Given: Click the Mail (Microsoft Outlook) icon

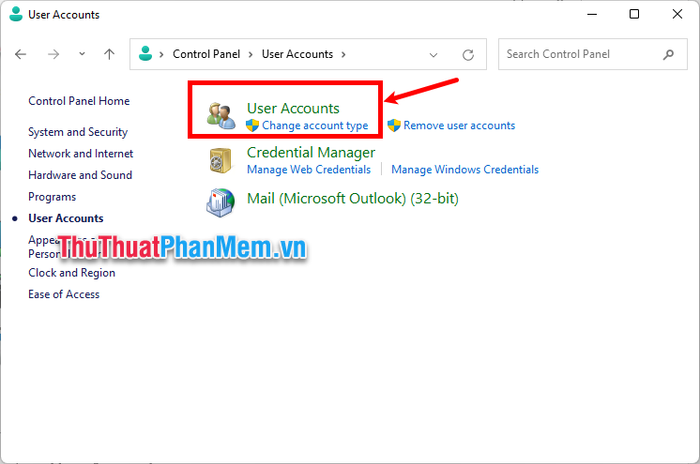Looking at the screenshot, I should tap(221, 202).
